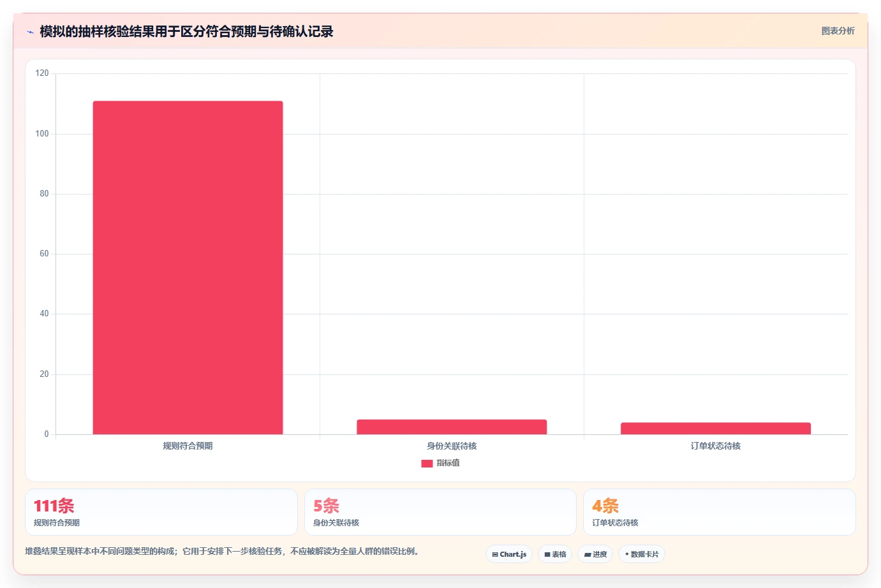Click the 规则符合预期 card caption
Image resolution: width=881 pixels, height=588 pixels.
(57, 523)
